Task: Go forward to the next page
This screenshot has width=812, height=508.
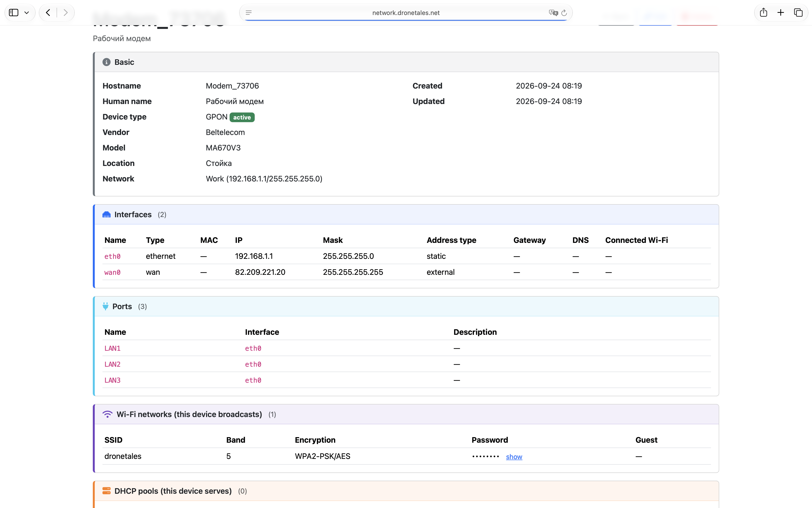Action: point(66,13)
